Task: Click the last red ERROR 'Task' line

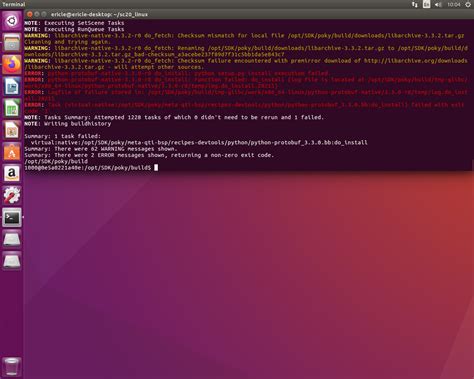Action: [x=244, y=108]
